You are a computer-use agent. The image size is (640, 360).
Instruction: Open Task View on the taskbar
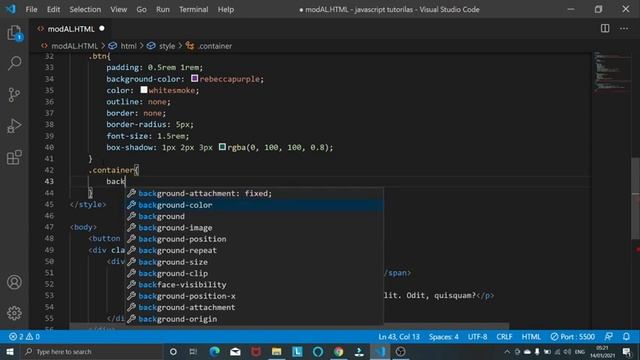[193, 352]
